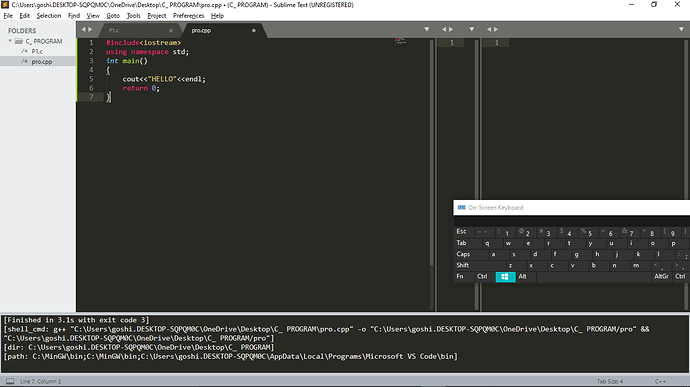Viewport: 690px width, 387px height.
Task: Open P1.c in the sidebar
Action: point(37,52)
